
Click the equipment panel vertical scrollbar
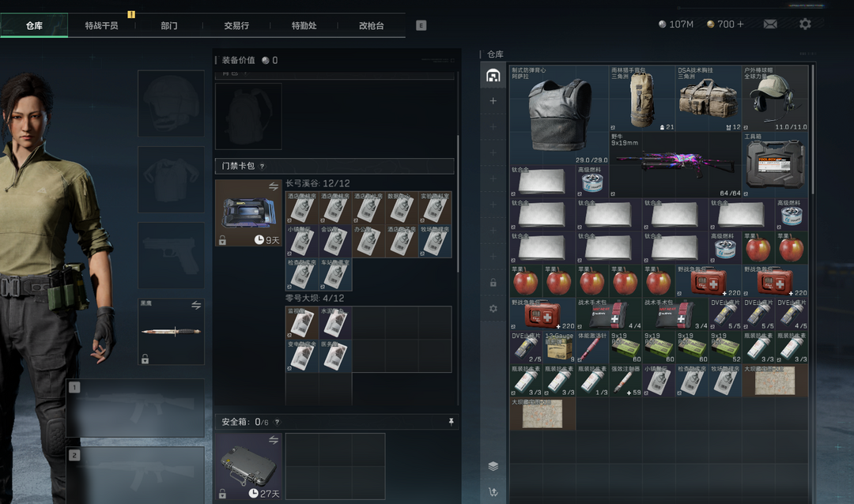pos(458,204)
